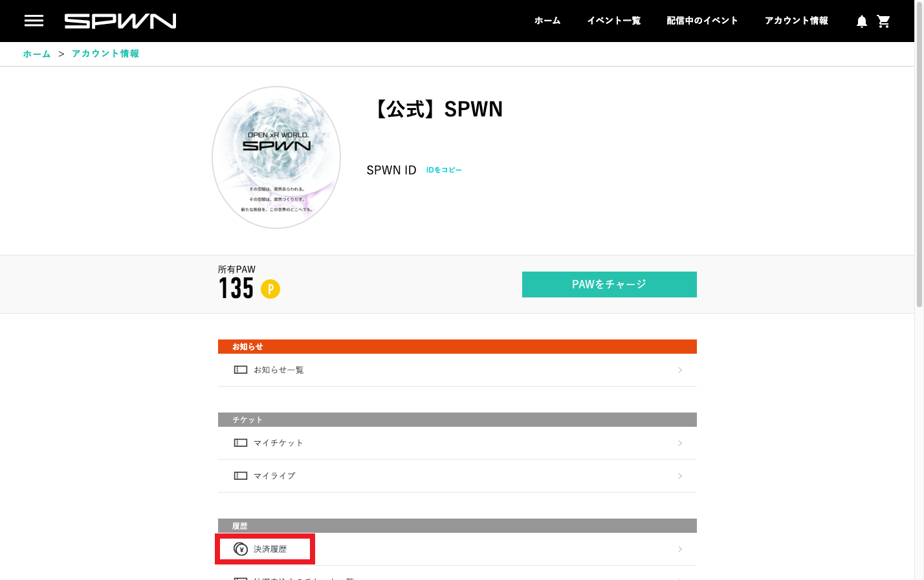The width and height of the screenshot is (924, 580).
Task: Open 配信中のイベント in top navigation
Action: [702, 21]
